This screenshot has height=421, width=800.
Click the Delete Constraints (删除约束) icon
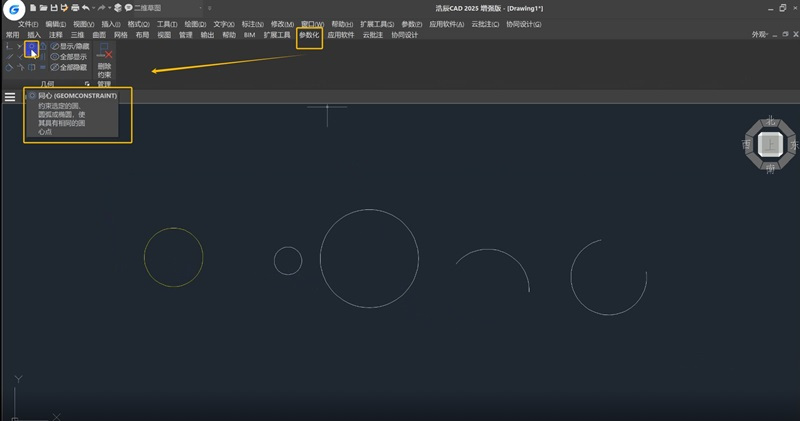click(x=104, y=56)
